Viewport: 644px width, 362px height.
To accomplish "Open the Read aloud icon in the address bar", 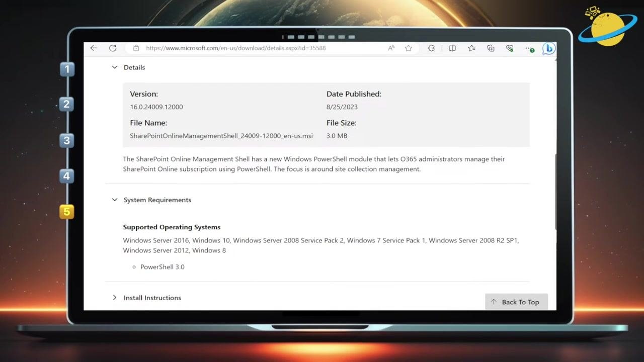I will click(x=391, y=48).
